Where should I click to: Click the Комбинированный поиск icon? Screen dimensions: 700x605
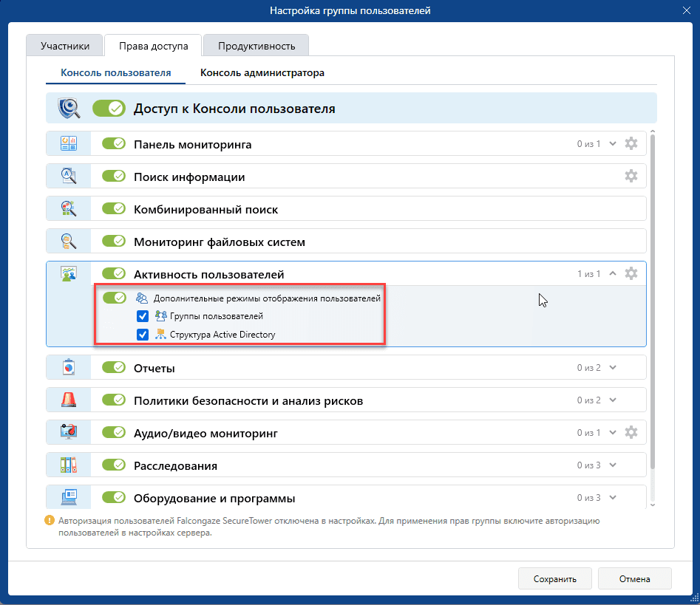coord(69,209)
